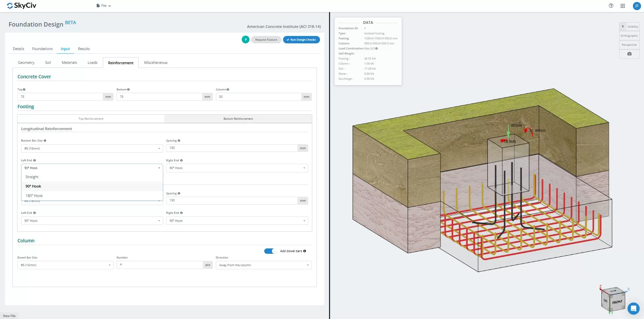
Task: Open the green question bubble near Request Feature
Action: pos(245,40)
